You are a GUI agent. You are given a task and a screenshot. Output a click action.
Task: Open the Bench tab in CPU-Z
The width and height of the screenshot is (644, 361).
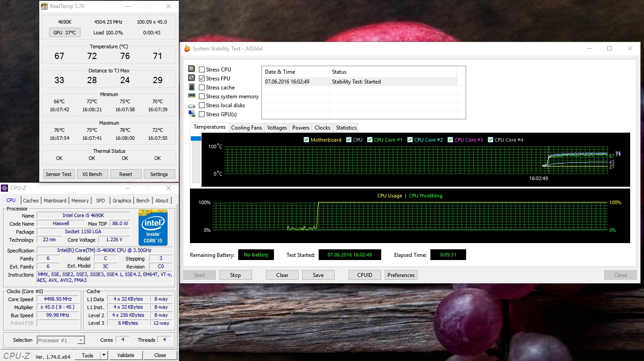click(143, 201)
